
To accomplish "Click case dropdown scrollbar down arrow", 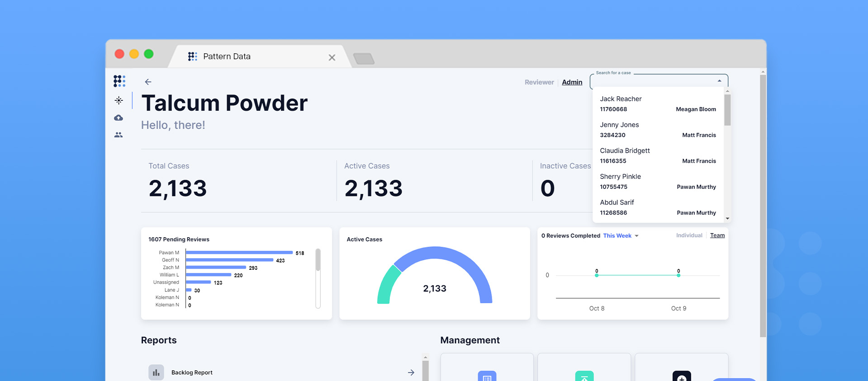I will 727,219.
